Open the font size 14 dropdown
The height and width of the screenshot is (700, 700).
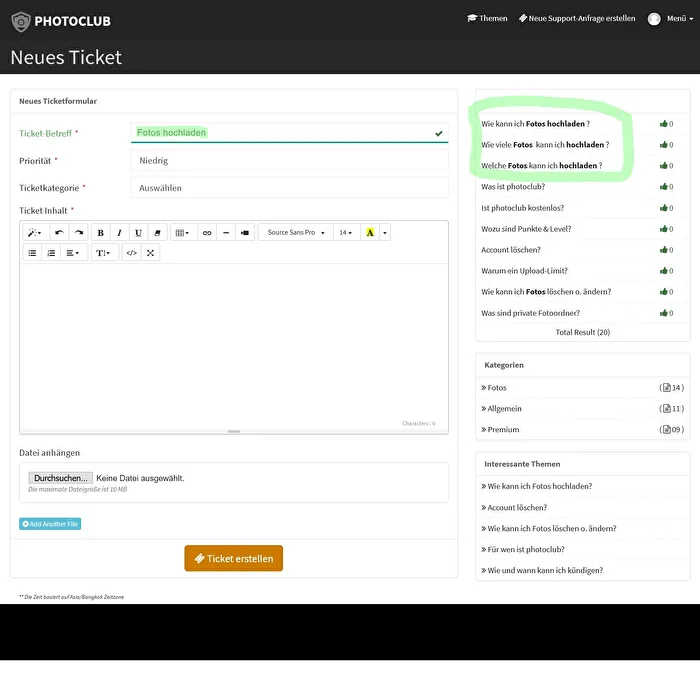(x=346, y=233)
